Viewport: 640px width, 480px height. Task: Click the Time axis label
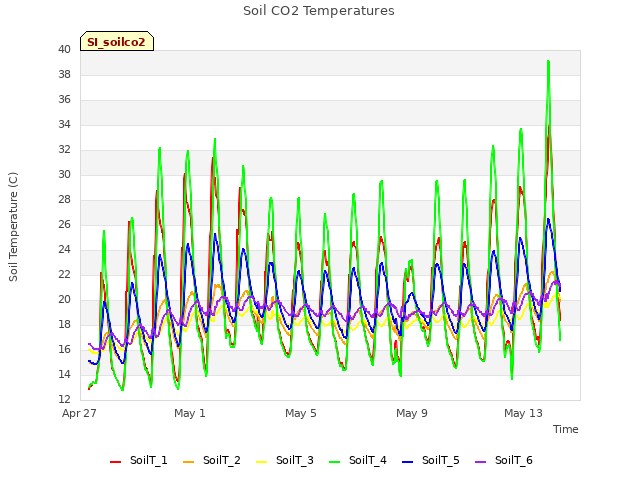pyautogui.click(x=566, y=429)
